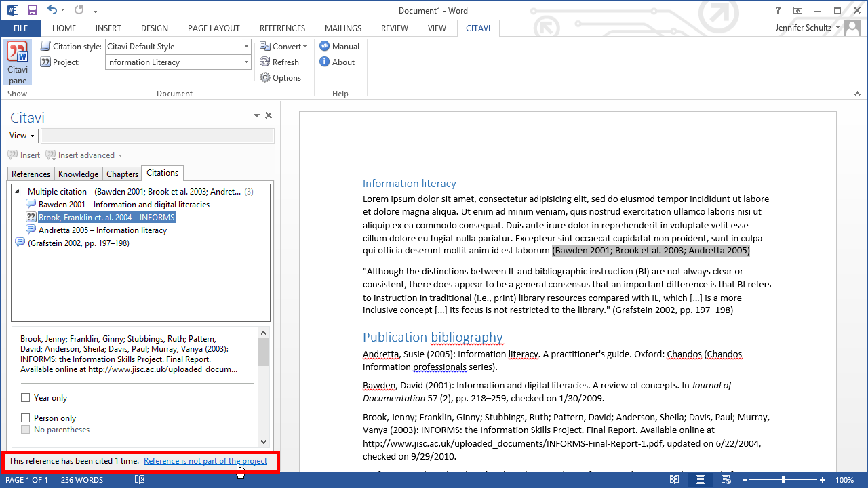This screenshot has height=488, width=868.
Task: Select the Citations tab
Action: [x=162, y=174]
